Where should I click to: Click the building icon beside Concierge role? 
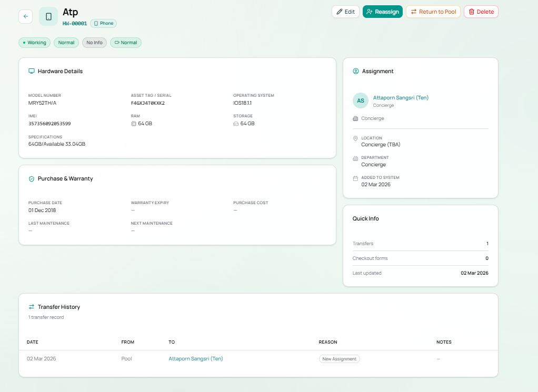point(355,118)
